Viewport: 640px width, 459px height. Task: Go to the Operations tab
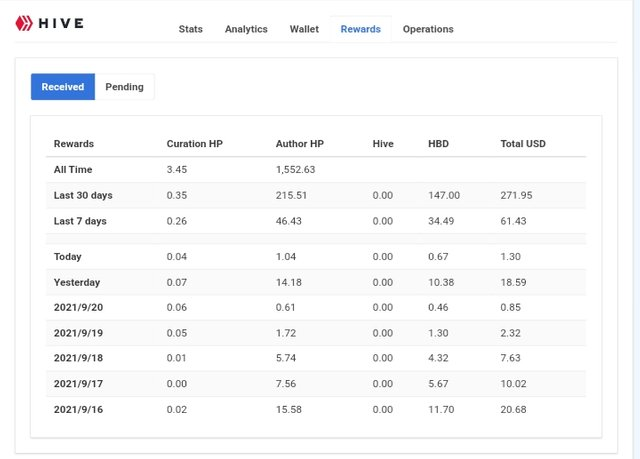point(428,29)
